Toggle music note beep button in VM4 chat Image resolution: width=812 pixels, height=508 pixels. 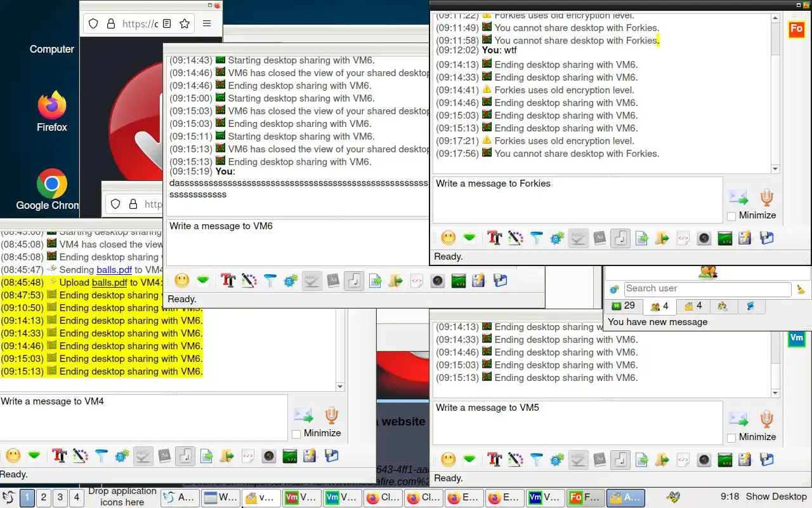click(x=185, y=455)
